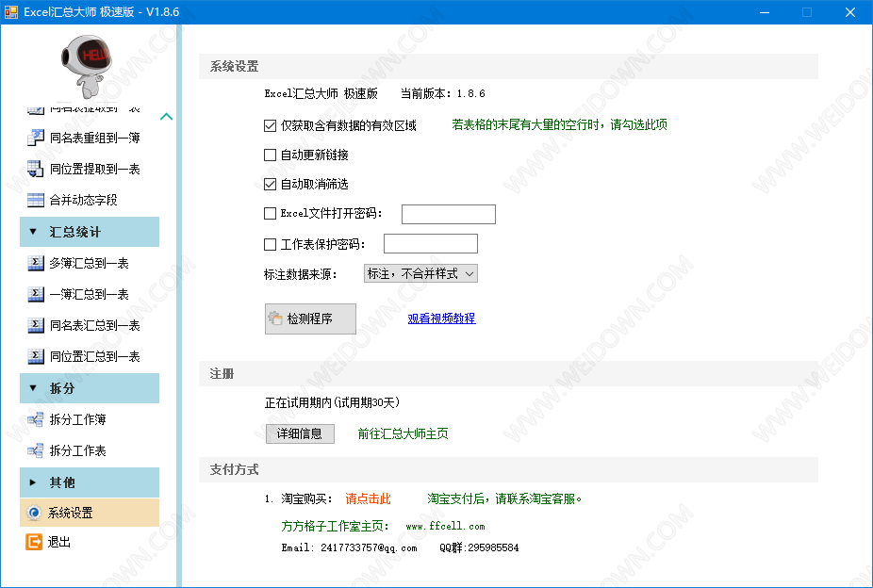Click the 合并动态字段 table icon
Viewport: 873px width, 588px height.
pos(36,200)
